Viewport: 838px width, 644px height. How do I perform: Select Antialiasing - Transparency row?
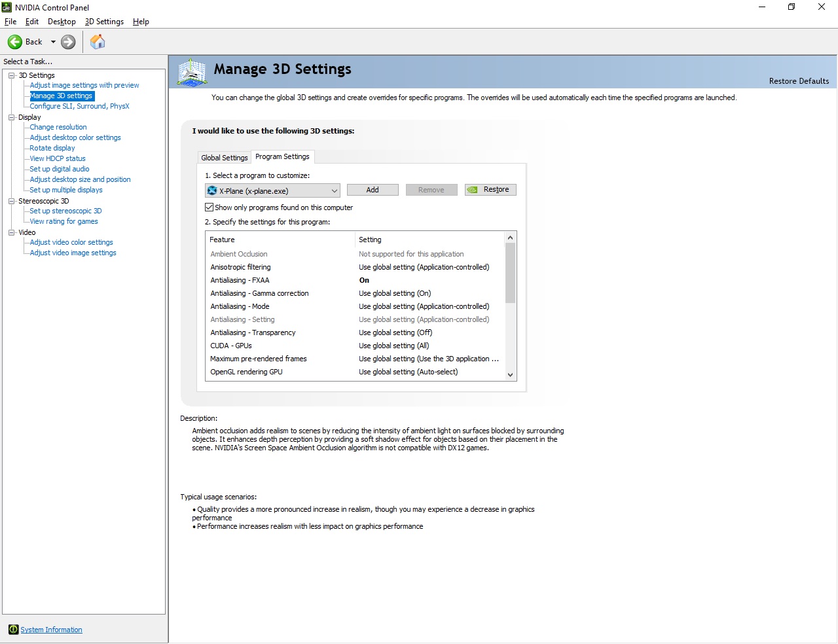[x=355, y=332]
